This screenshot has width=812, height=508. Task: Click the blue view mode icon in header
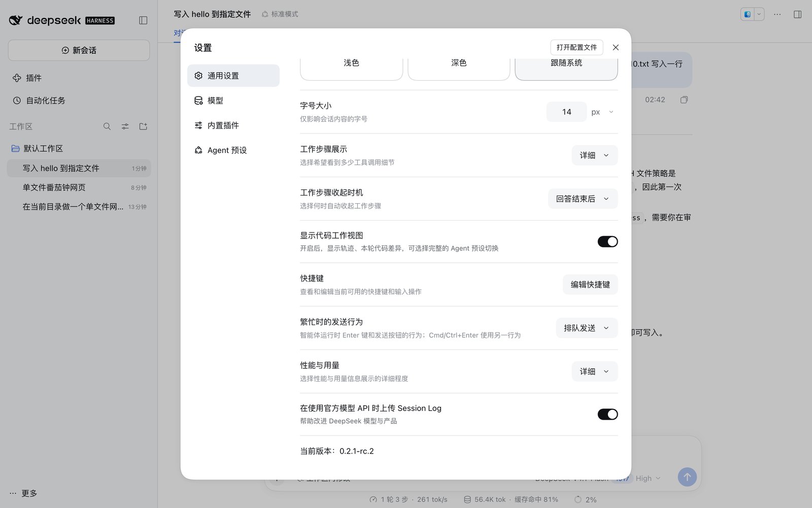click(748, 14)
